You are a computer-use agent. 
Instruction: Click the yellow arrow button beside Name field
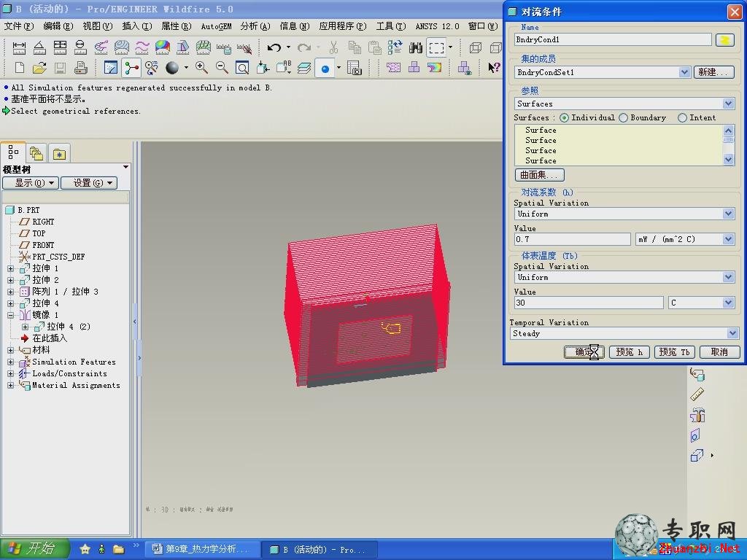pyautogui.click(x=724, y=40)
